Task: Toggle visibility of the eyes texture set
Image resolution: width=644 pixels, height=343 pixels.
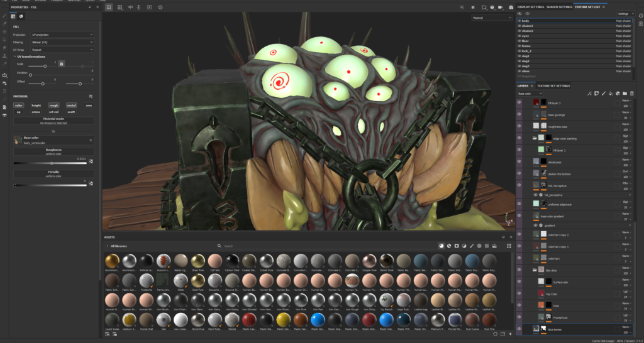Action: point(519,36)
